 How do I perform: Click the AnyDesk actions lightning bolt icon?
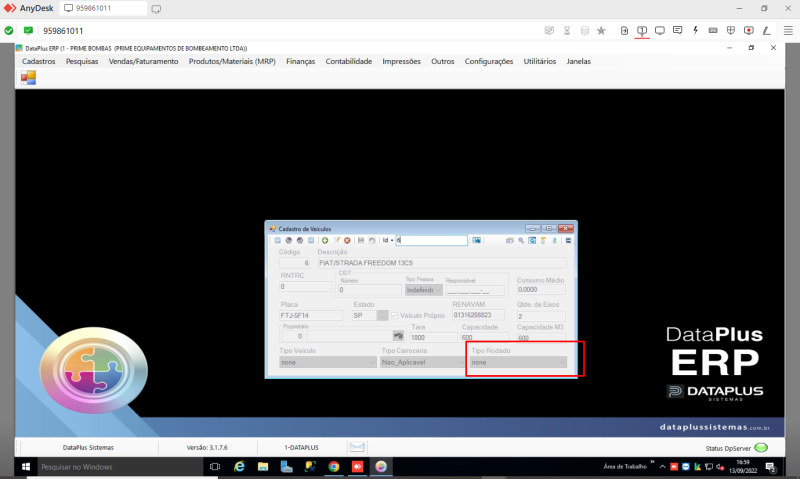click(695, 31)
